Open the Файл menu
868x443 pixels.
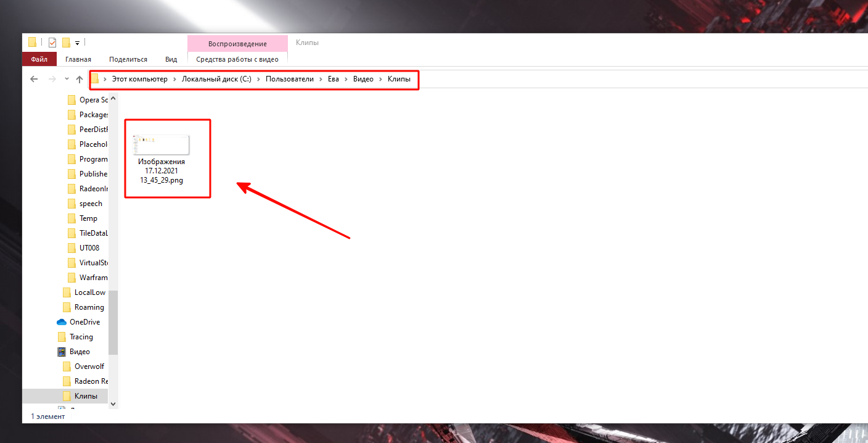[39, 59]
